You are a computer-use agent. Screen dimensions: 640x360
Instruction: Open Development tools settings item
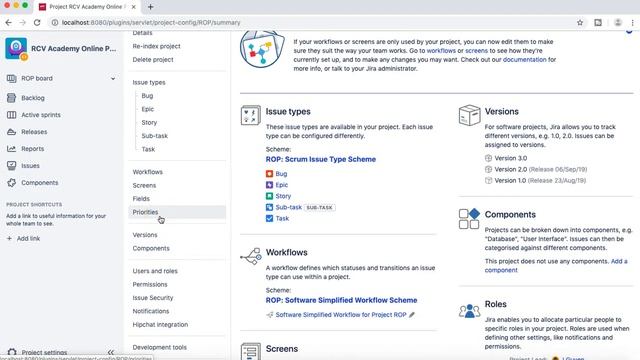160,347
